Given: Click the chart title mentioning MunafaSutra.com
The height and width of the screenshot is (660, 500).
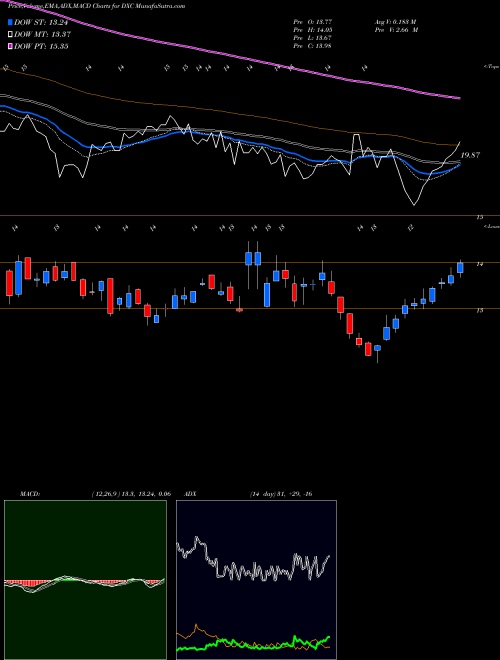Looking at the screenshot, I should click(x=96, y=6).
